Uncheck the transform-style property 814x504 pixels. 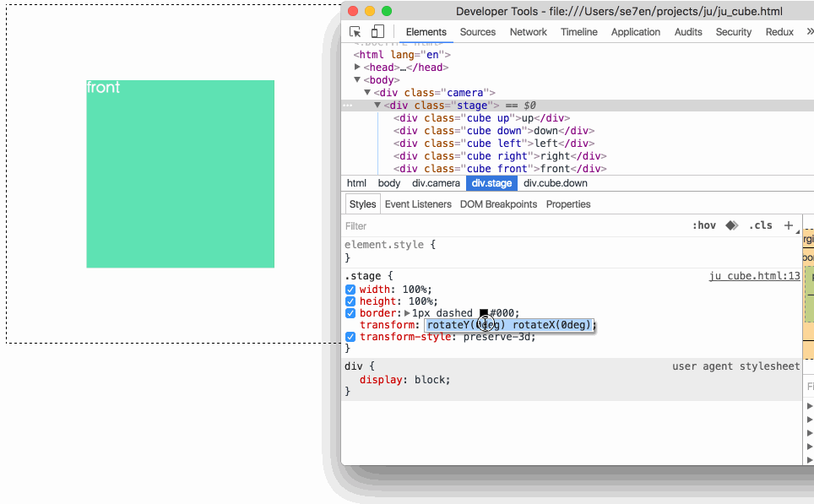pos(350,336)
